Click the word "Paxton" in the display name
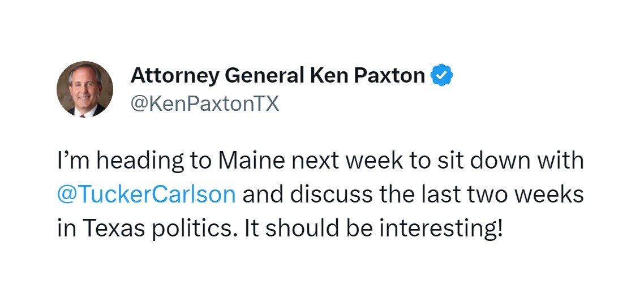The width and height of the screenshot is (644, 306). (x=390, y=76)
